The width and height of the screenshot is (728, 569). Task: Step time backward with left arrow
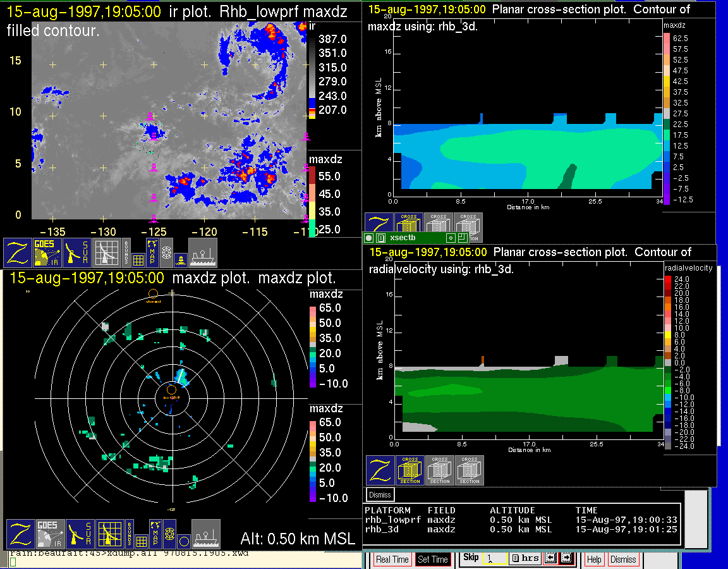(x=550, y=559)
